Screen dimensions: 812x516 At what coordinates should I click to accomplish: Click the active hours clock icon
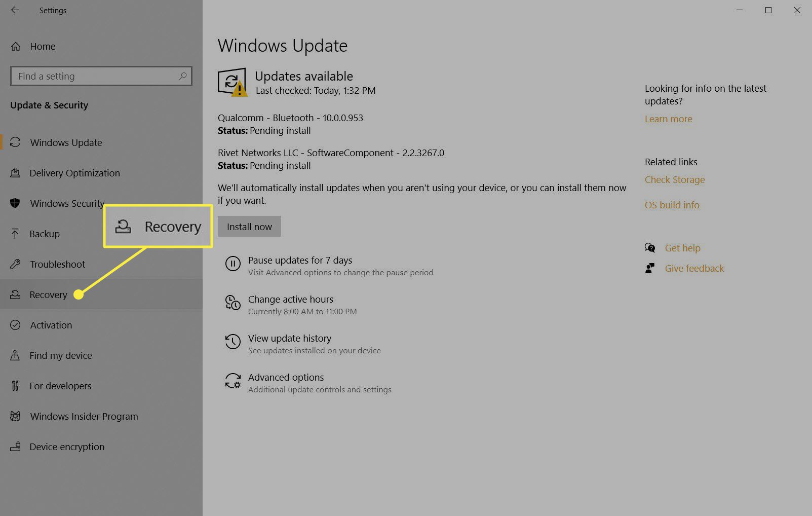coord(233,303)
